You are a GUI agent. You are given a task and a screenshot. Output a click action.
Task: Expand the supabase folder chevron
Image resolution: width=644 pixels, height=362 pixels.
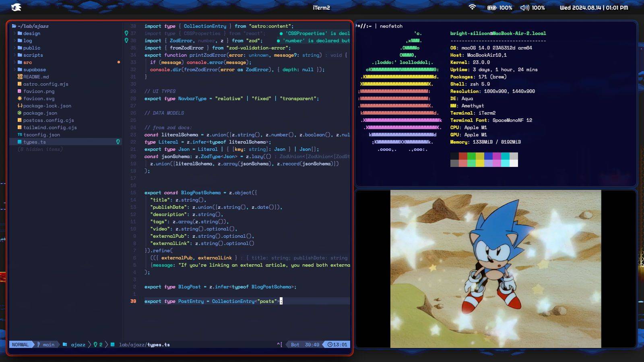tap(14, 70)
